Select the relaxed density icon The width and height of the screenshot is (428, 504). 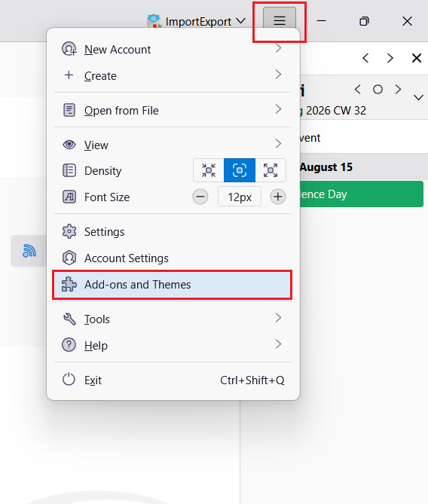point(271,170)
